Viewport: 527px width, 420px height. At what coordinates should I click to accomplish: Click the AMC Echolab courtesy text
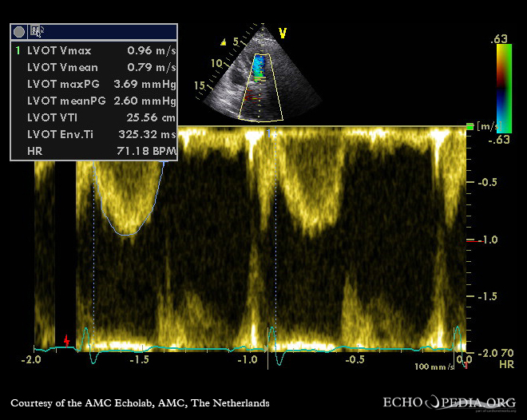pos(140,403)
